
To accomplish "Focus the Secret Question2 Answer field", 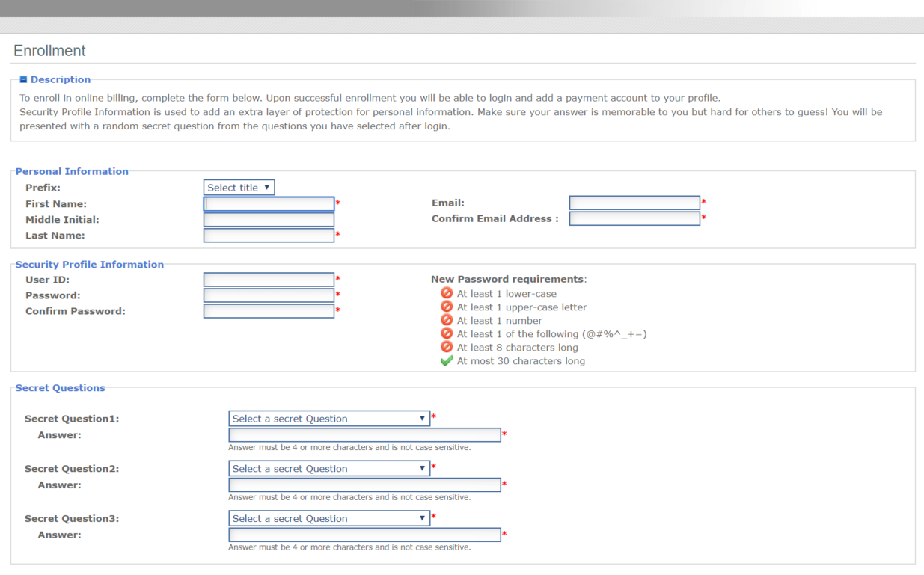I will click(x=364, y=485).
